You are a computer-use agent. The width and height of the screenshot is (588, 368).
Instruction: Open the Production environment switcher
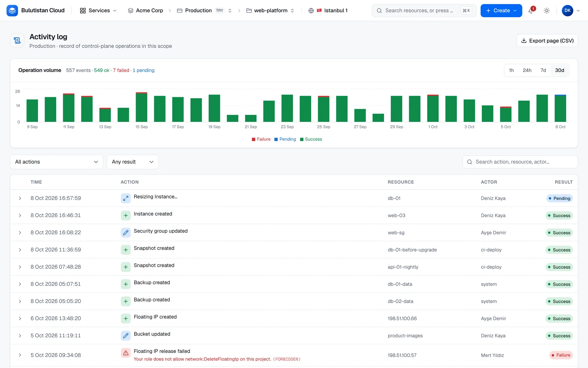pos(204,10)
